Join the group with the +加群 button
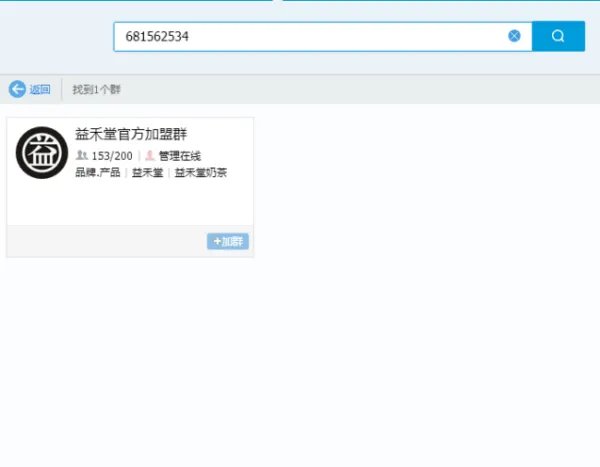600x467 pixels. coord(228,241)
